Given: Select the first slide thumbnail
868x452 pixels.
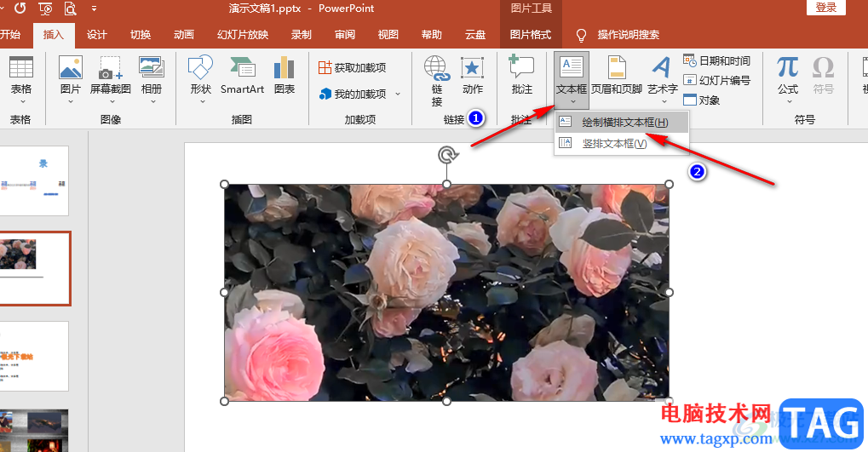Looking at the screenshot, I should pos(34,180).
